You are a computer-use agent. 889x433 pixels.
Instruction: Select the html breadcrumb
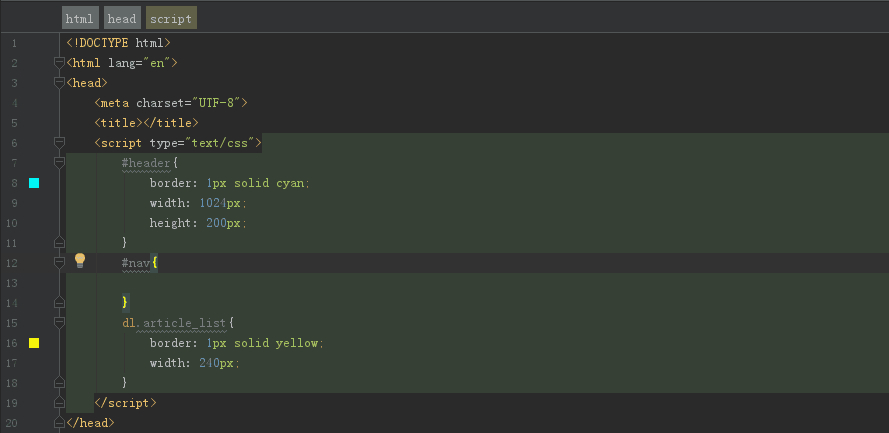tap(79, 18)
